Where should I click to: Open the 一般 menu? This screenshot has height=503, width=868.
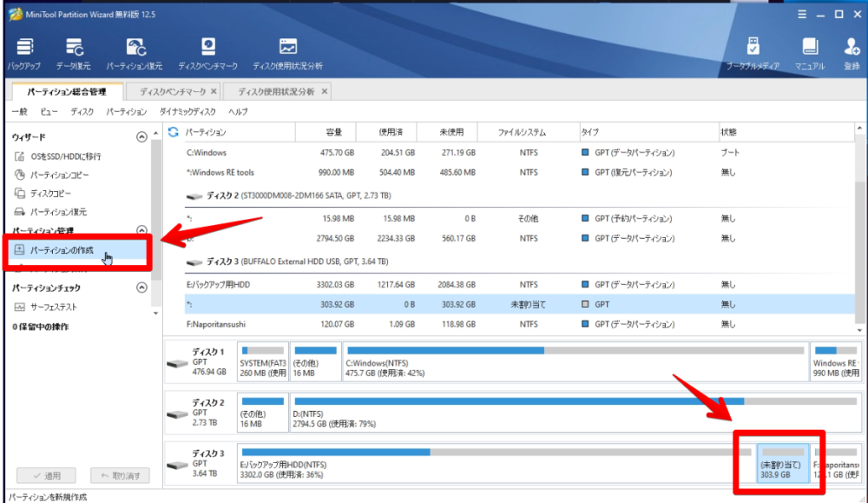19,112
